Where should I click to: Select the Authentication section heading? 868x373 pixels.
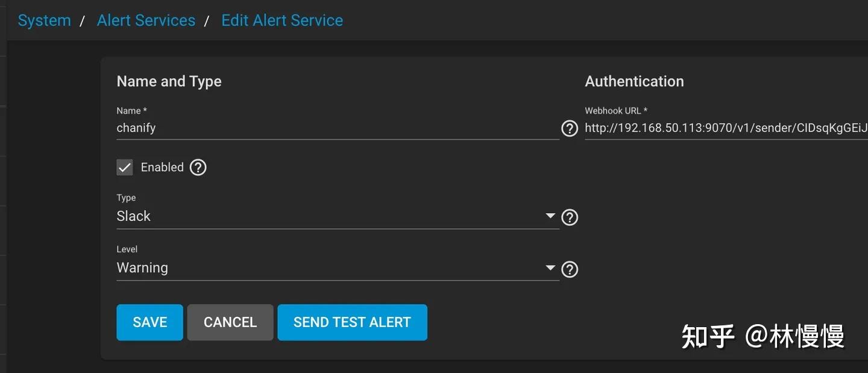[x=634, y=81]
